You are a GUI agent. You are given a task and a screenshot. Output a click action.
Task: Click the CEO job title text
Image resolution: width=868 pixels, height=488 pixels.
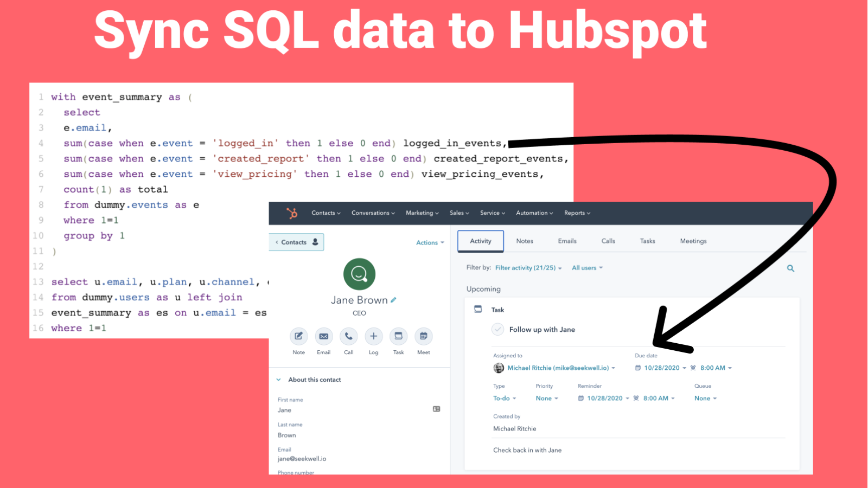pos(359,313)
